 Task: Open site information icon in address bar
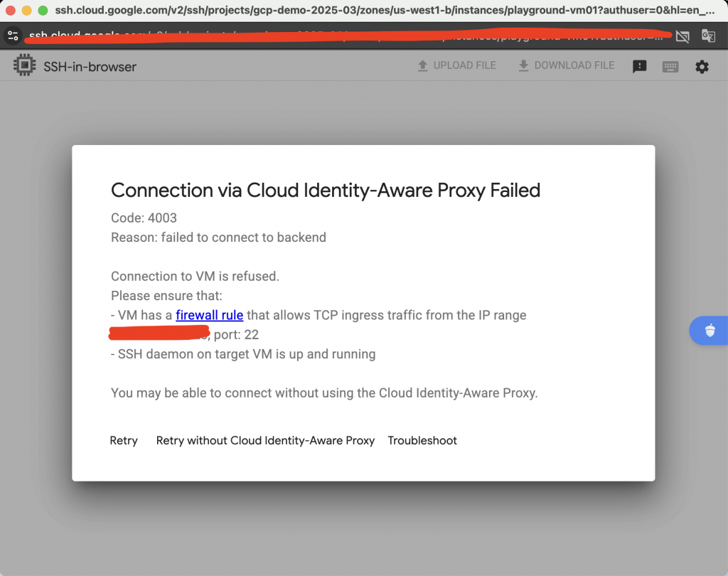13,36
